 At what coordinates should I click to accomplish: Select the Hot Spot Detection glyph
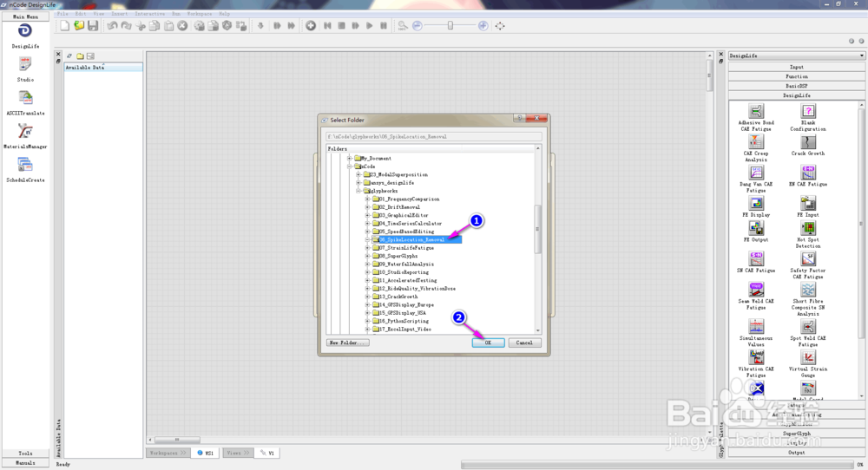(808, 234)
